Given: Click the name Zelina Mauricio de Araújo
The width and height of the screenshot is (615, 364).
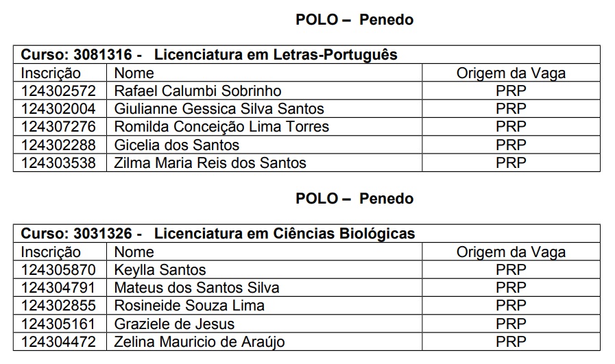Looking at the screenshot, I should point(200,341).
